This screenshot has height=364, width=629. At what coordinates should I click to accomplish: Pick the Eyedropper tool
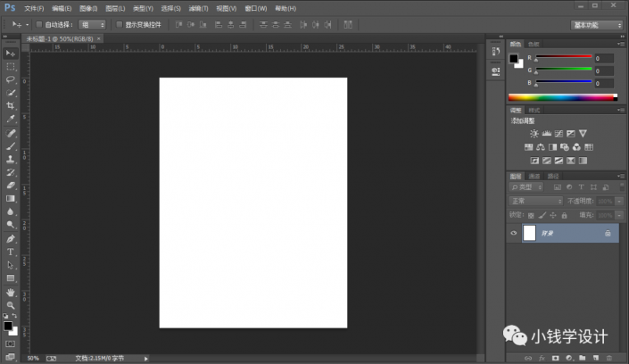(x=11, y=119)
